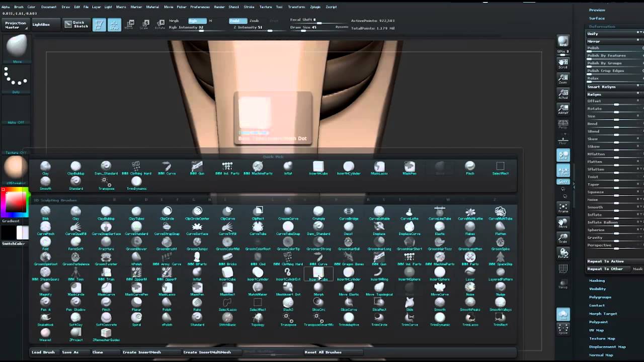644x362 pixels.
Task: Collapse the Deformation subpalette
Action: (602, 26)
